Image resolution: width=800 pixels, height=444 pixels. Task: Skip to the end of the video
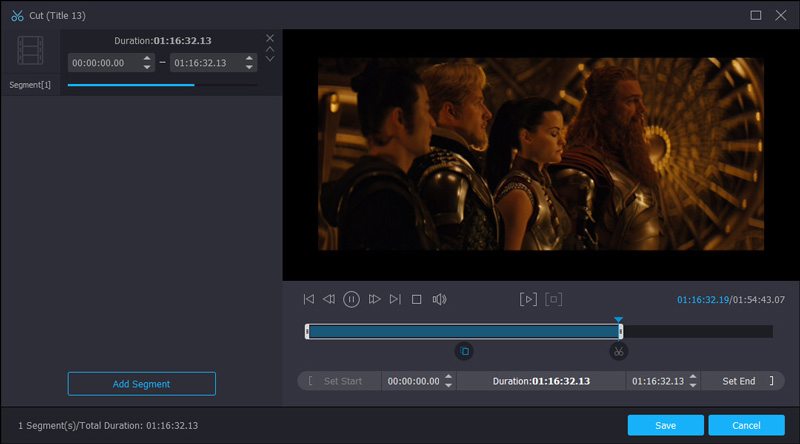395,299
